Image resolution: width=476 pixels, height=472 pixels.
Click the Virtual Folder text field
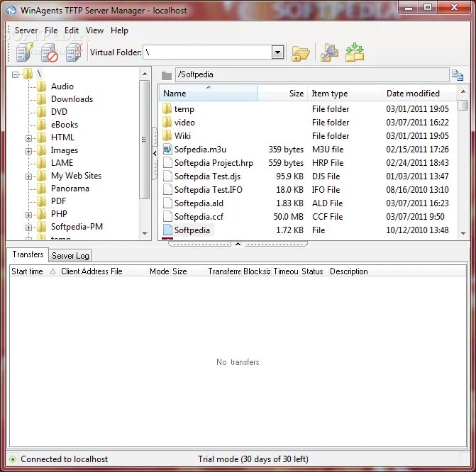[208, 52]
